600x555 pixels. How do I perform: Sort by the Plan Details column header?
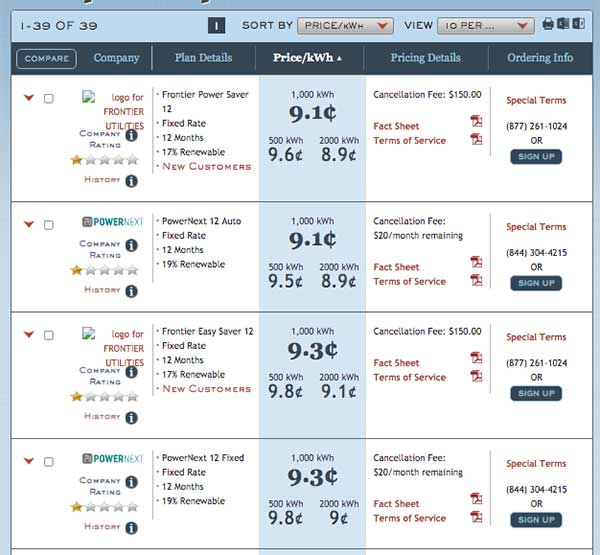[x=203, y=58]
